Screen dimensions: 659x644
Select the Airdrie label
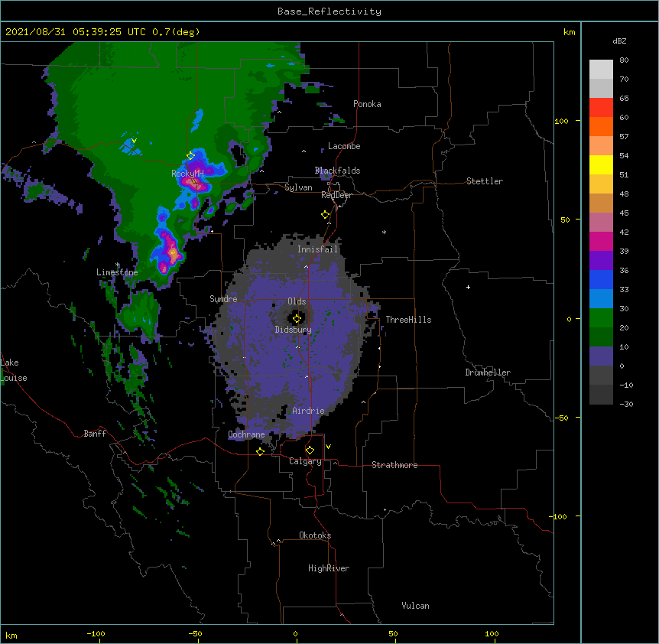tap(308, 411)
